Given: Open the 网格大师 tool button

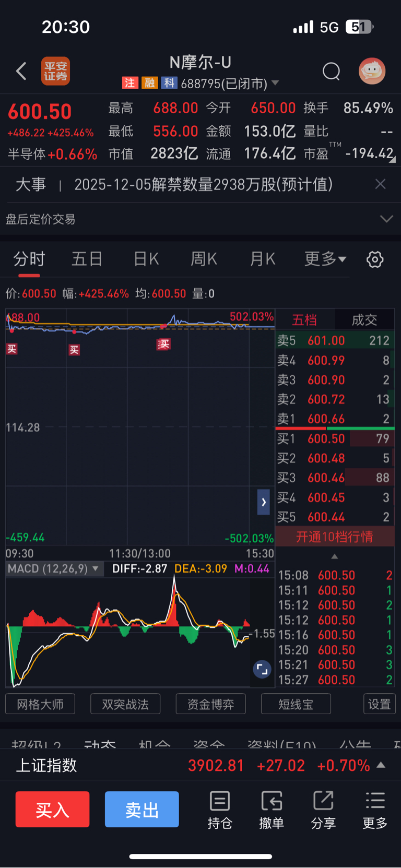Looking at the screenshot, I should click(x=40, y=704).
